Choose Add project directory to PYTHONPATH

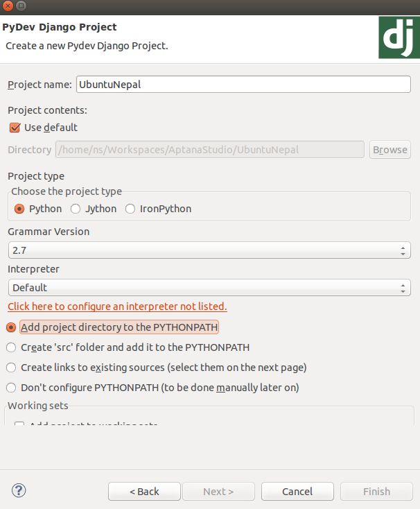pyautogui.click(x=11, y=327)
